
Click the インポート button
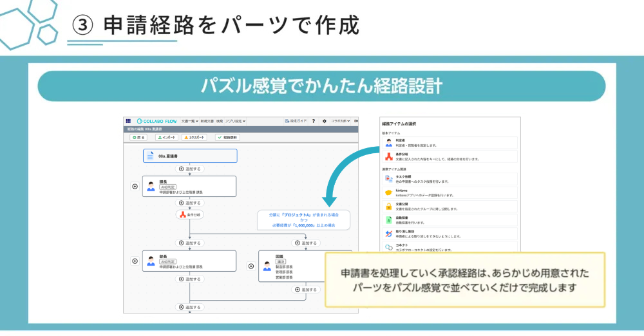(x=166, y=138)
